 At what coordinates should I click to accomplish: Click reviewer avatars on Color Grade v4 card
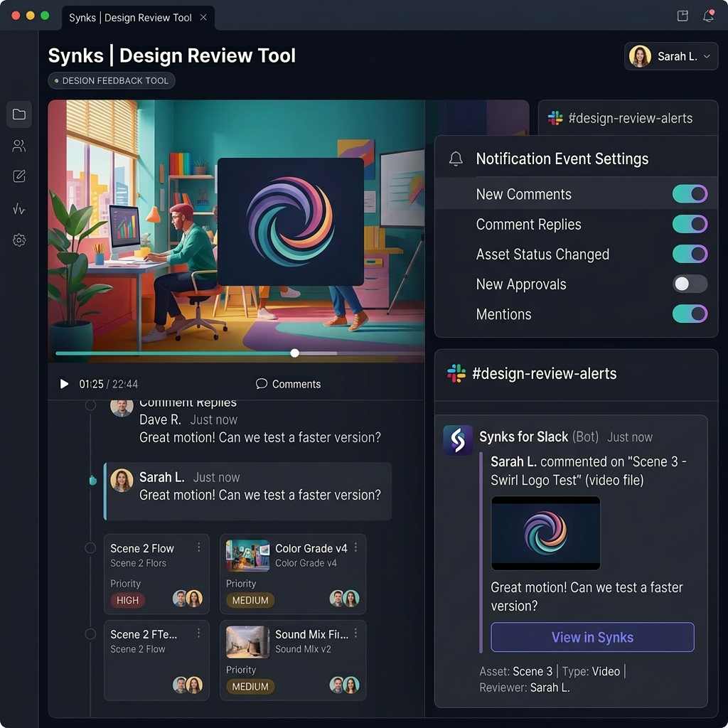coord(345,599)
